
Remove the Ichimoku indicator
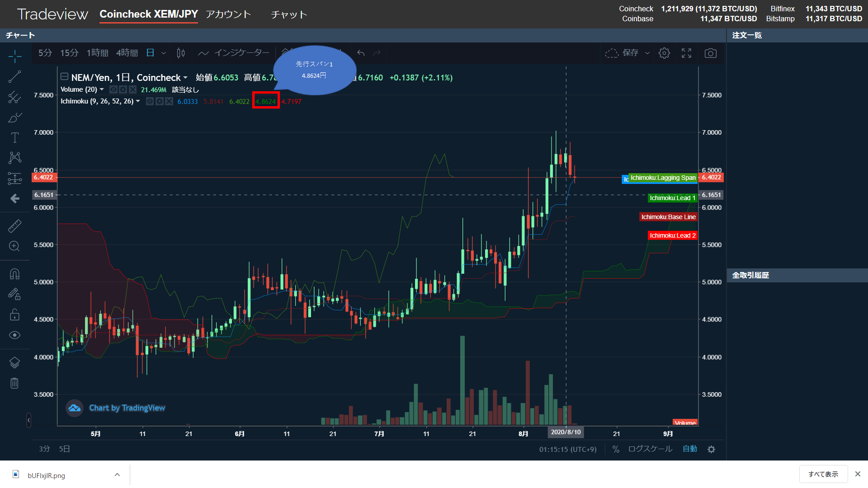169,101
